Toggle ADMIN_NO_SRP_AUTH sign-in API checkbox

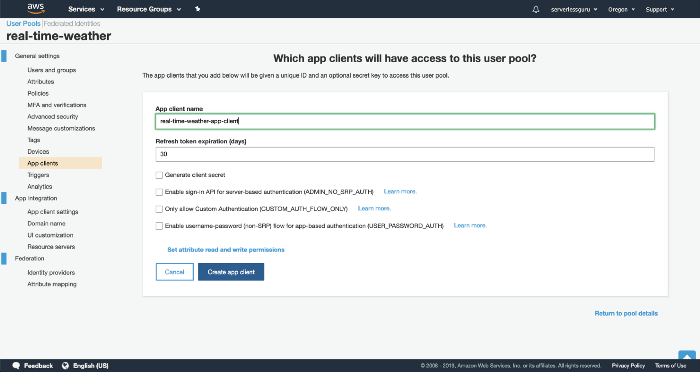coord(159,192)
